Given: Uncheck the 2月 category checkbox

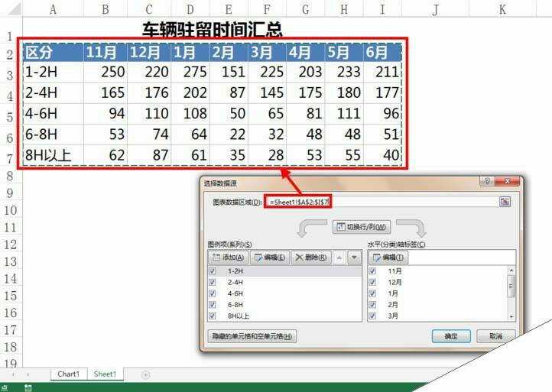Looking at the screenshot, I should pyautogui.click(x=372, y=305).
